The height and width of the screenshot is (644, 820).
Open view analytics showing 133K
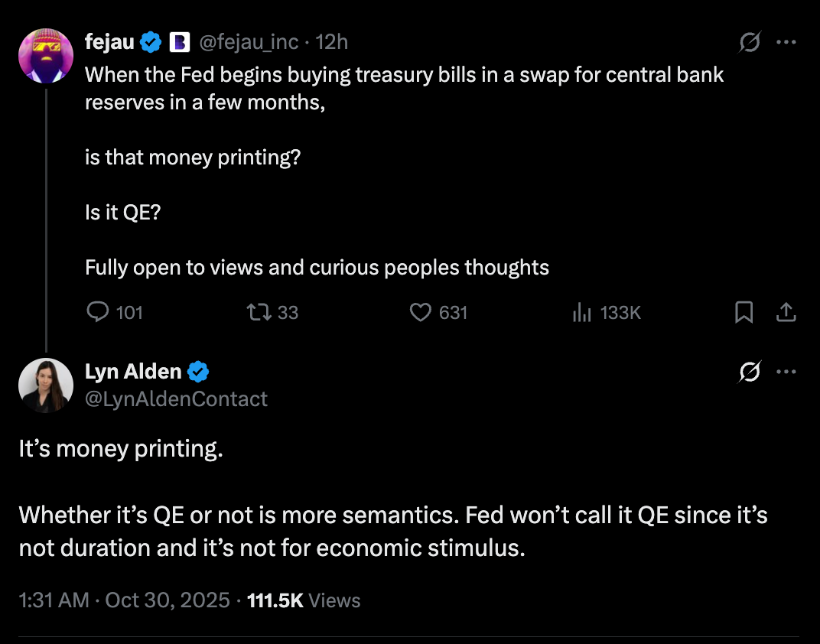583,312
